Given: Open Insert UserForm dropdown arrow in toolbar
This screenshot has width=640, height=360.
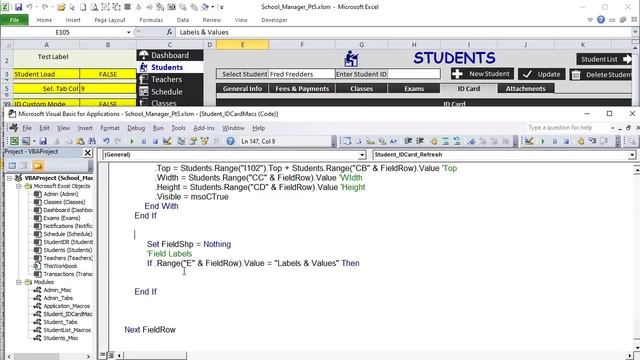Looking at the screenshot, I should click(34, 141).
